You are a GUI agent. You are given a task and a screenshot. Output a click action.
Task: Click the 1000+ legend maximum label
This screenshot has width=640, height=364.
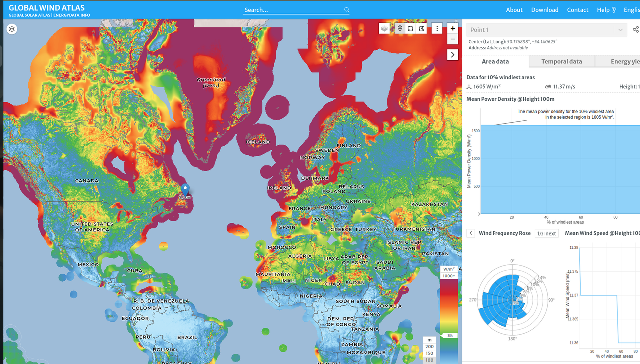point(449,276)
